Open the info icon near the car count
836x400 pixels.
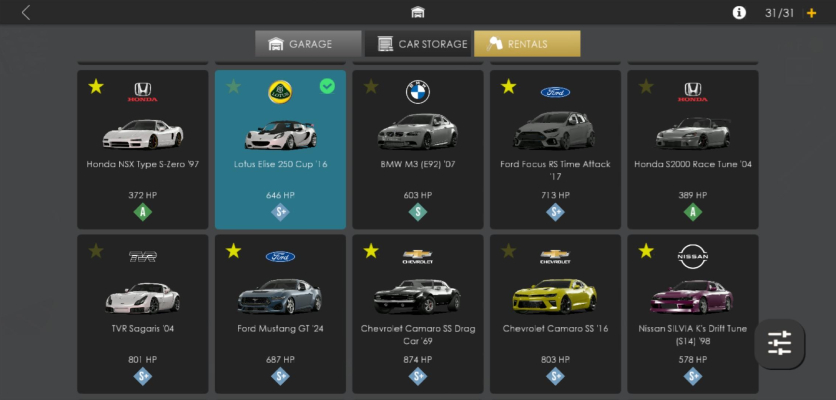739,13
